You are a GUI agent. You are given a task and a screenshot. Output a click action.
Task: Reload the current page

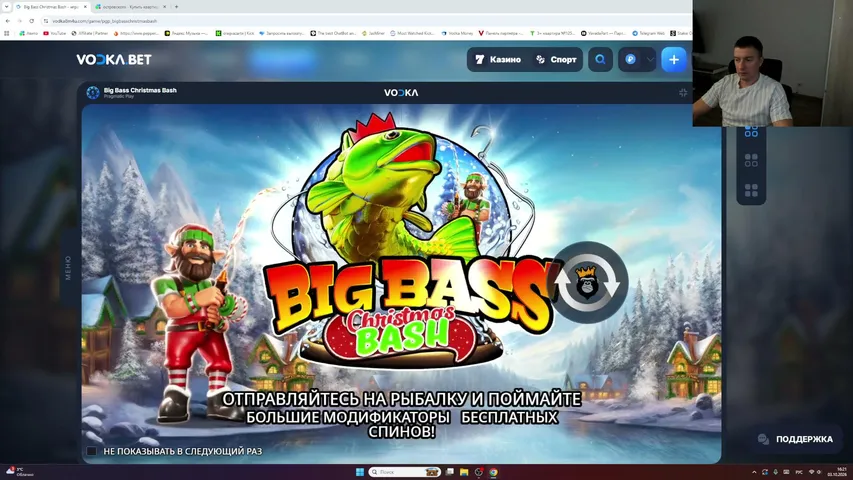(x=32, y=21)
